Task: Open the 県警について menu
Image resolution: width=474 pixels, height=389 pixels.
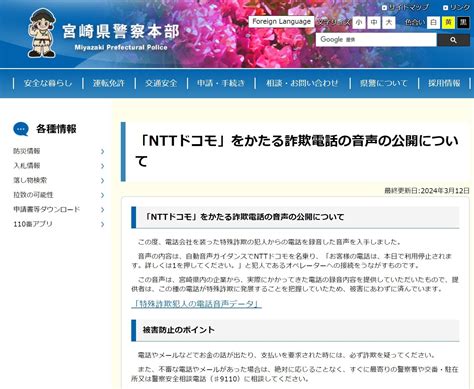Action: click(x=384, y=83)
